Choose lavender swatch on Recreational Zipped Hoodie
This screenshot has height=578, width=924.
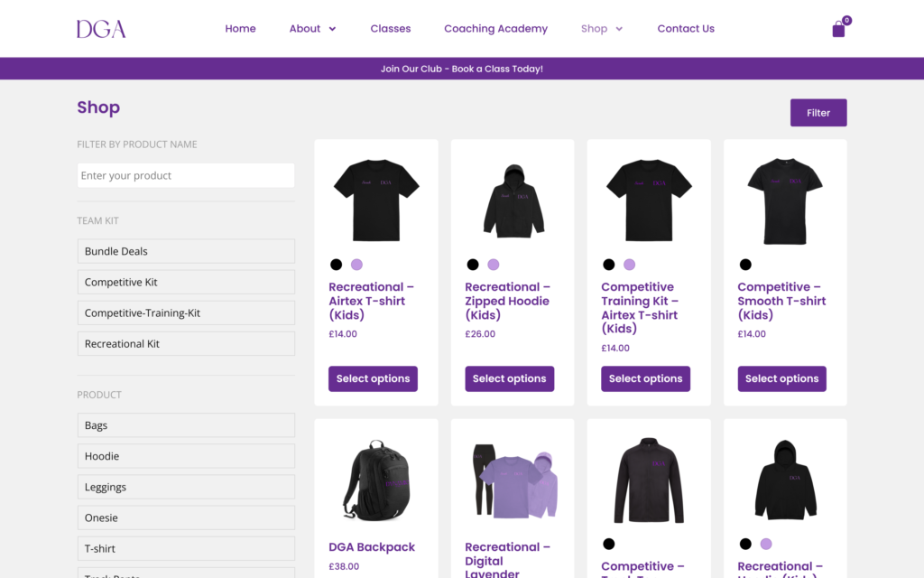(x=494, y=265)
